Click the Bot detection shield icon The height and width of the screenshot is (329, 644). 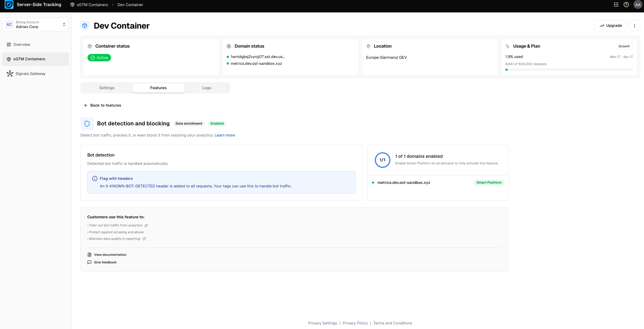87,124
